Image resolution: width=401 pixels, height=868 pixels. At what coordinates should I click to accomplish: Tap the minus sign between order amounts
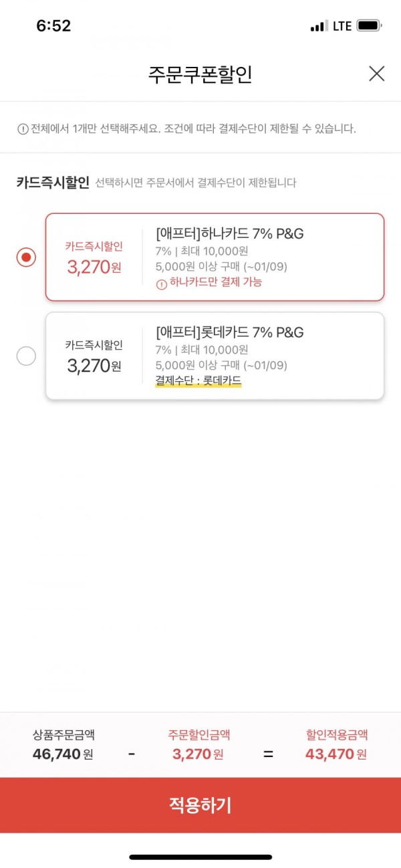pyautogui.click(x=131, y=754)
